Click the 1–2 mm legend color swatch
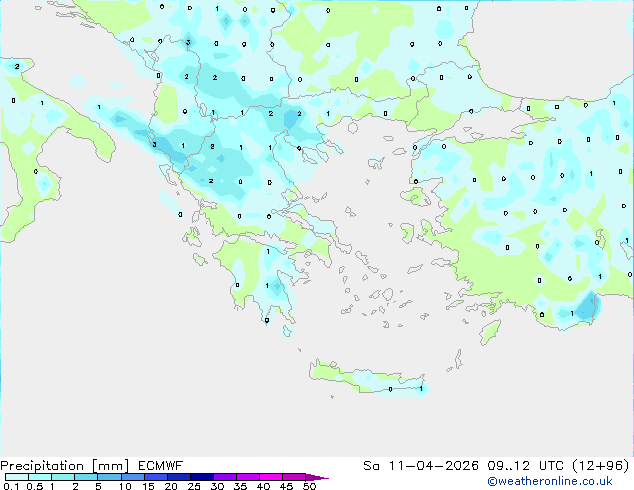The width and height of the screenshot is (634, 490). pyautogui.click(x=63, y=477)
